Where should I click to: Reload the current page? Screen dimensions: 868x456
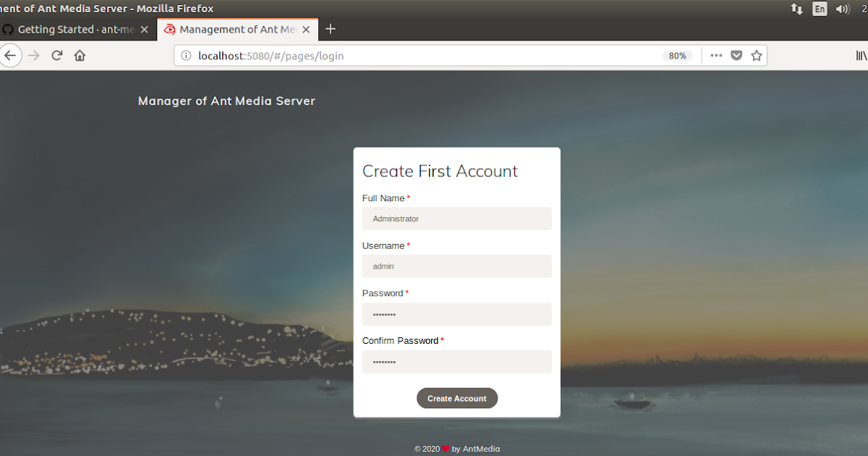tap(57, 56)
